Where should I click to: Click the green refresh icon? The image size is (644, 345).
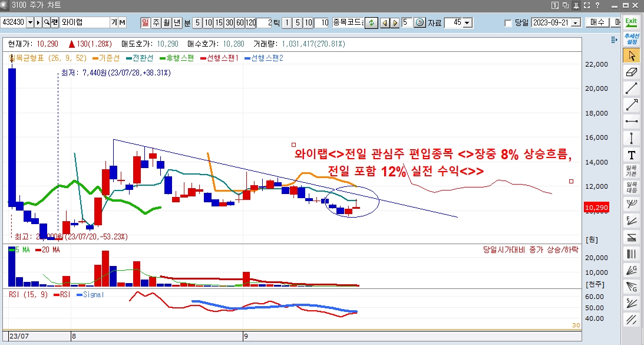[x=371, y=22]
